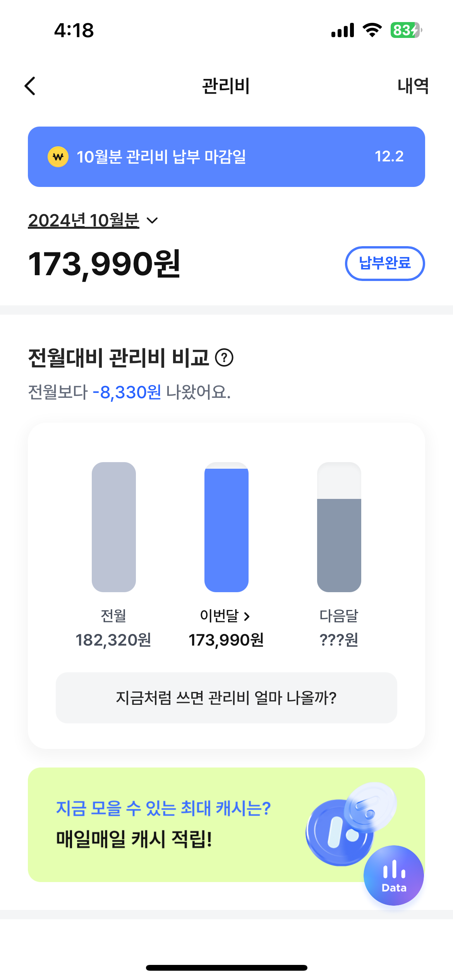
Task: Expand the 2024년 10월분 month dropdown
Action: [84, 221]
